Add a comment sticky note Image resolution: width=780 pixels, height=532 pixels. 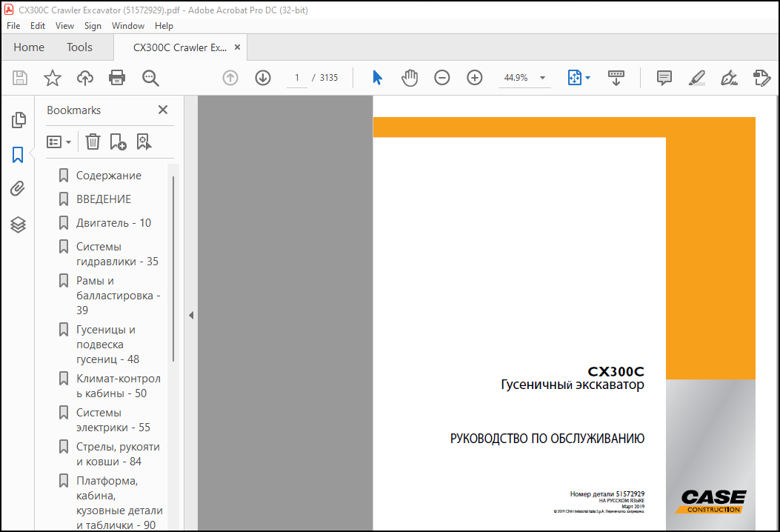664,78
